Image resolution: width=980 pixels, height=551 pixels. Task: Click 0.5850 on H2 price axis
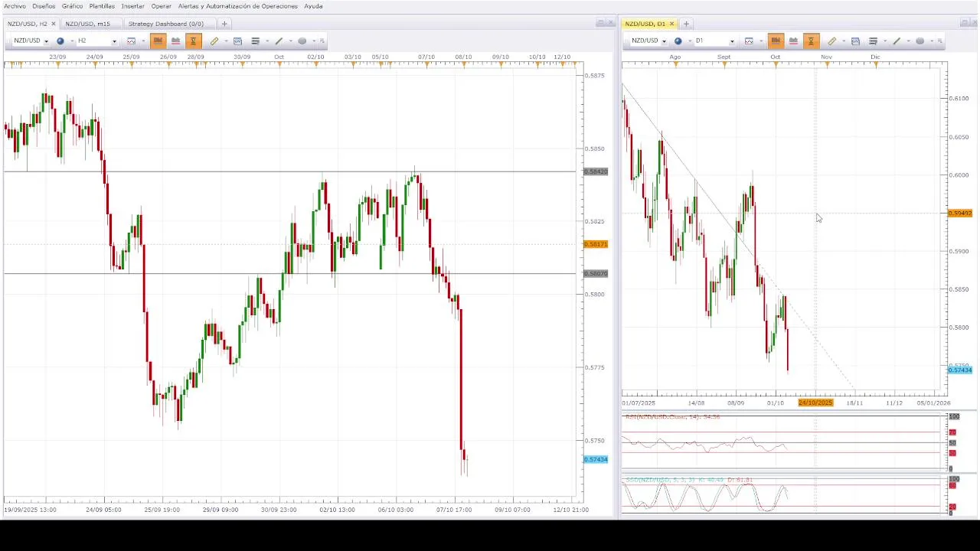coord(595,148)
